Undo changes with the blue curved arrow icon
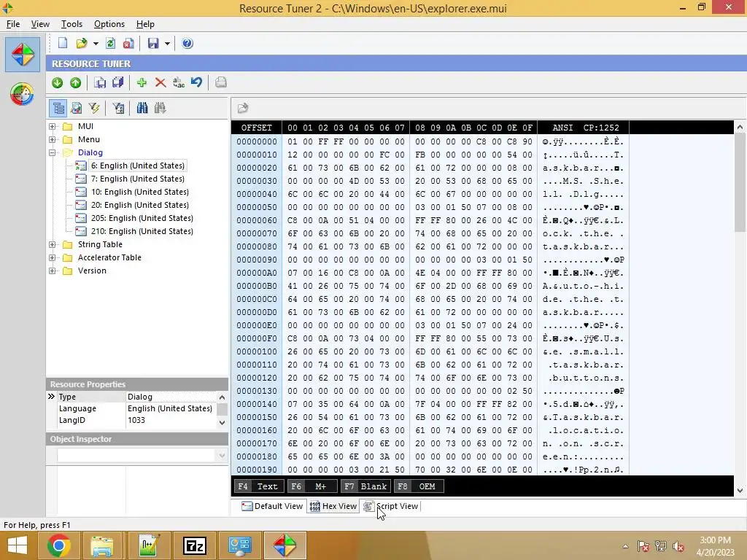 (196, 83)
